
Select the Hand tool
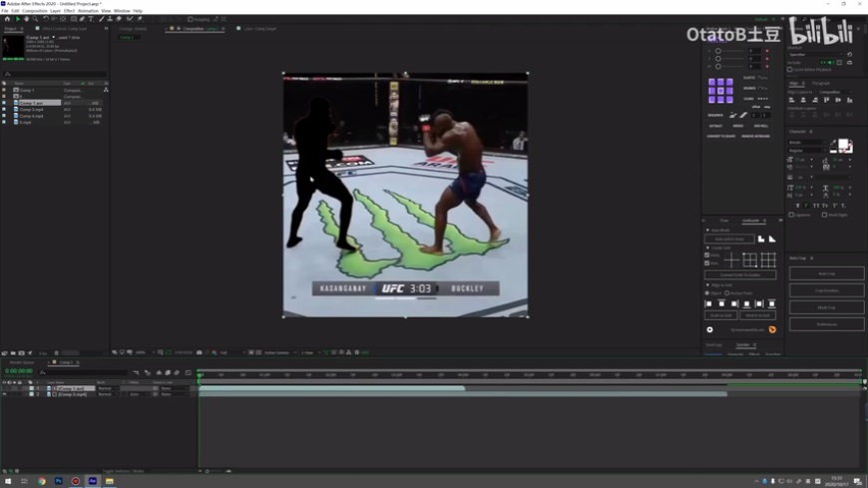click(x=26, y=19)
